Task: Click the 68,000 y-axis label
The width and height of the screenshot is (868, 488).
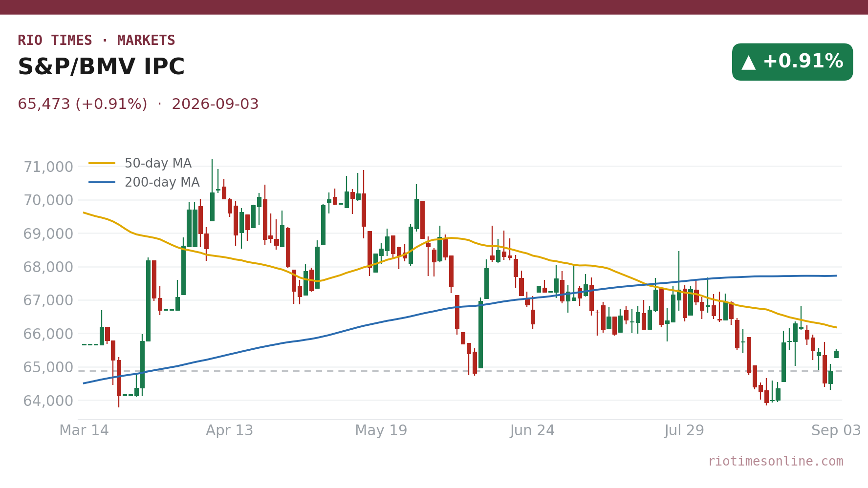Action: [x=48, y=267]
